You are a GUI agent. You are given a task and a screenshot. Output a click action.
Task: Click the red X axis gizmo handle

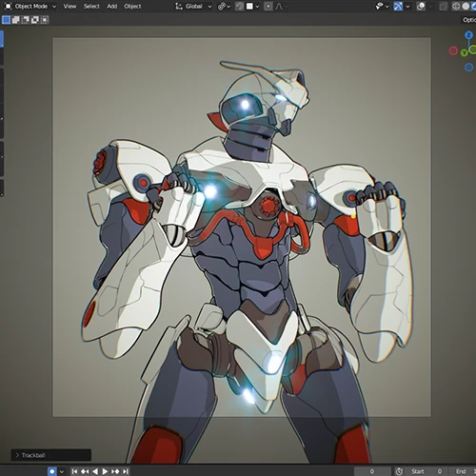[453, 50]
